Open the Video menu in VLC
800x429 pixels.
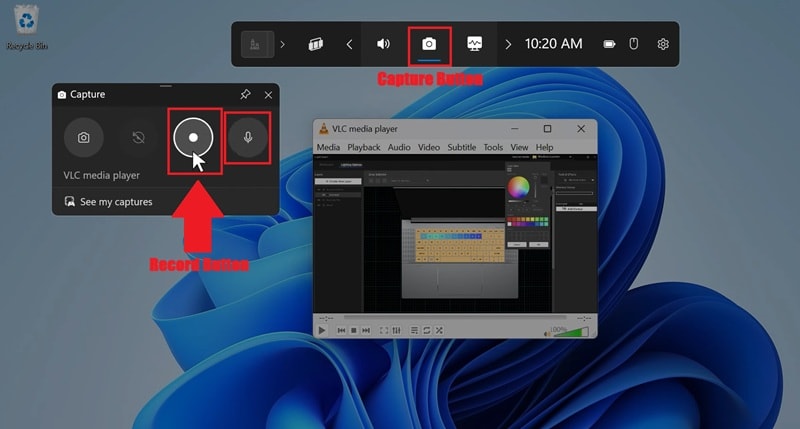tap(429, 147)
